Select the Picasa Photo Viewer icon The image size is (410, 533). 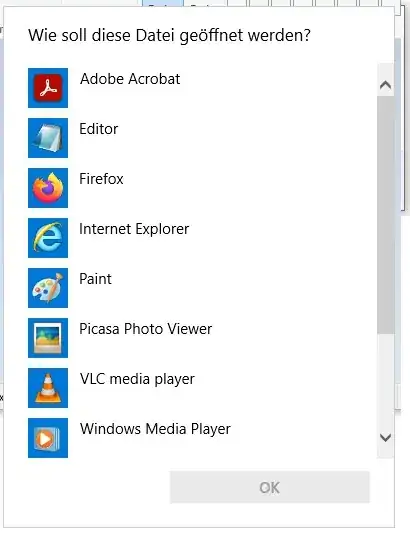[x=48, y=338]
